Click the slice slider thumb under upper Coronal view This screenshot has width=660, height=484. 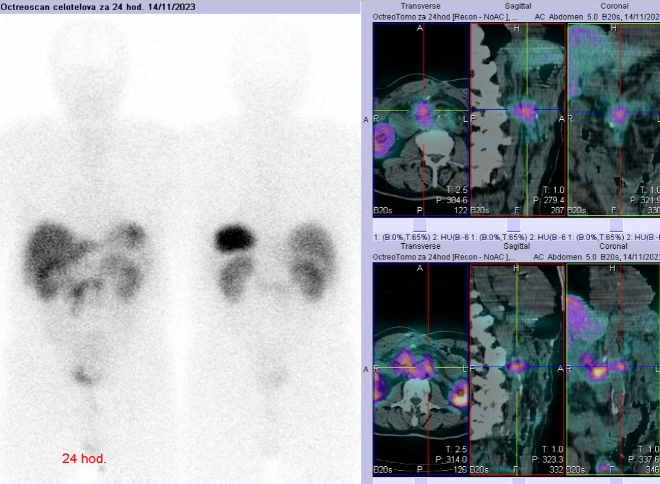coord(616,225)
